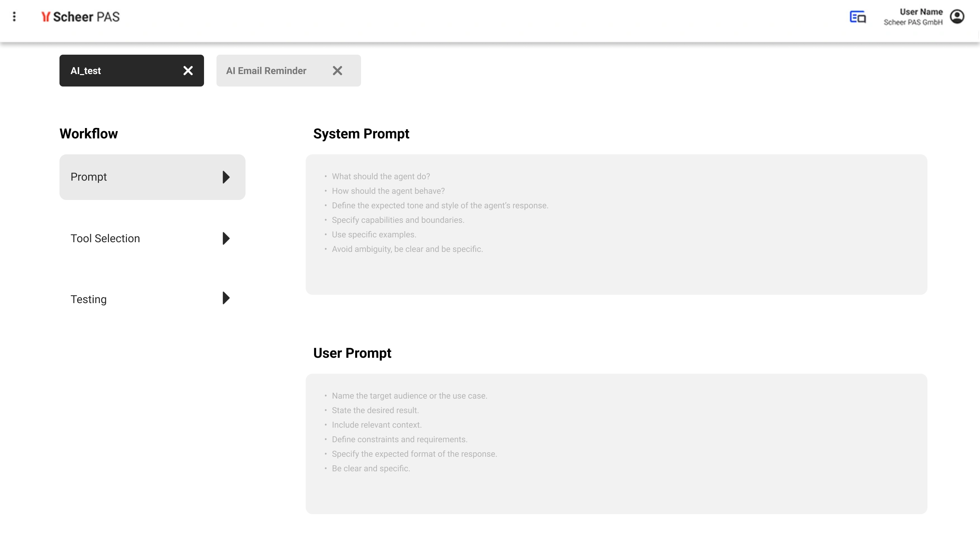This screenshot has width=980, height=555.
Task: Open the three-dot menu beside the logo
Action: tap(15, 17)
